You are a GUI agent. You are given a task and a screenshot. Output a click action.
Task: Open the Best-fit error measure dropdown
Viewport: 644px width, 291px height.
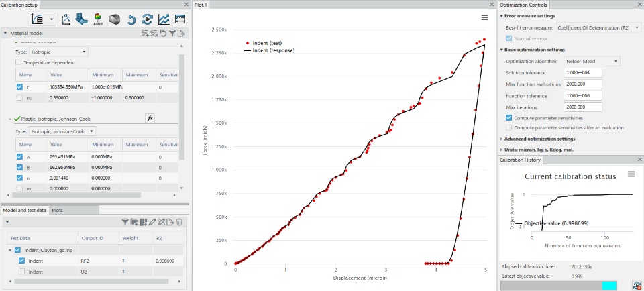(598, 27)
